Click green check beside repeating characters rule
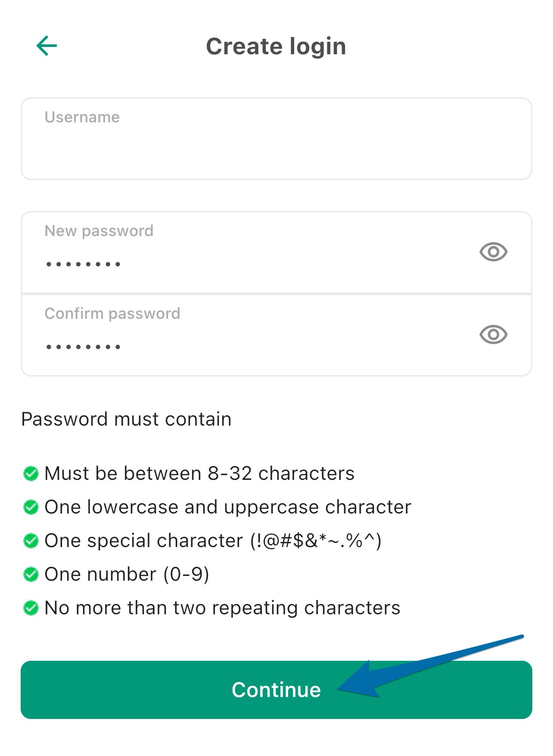 (31, 608)
